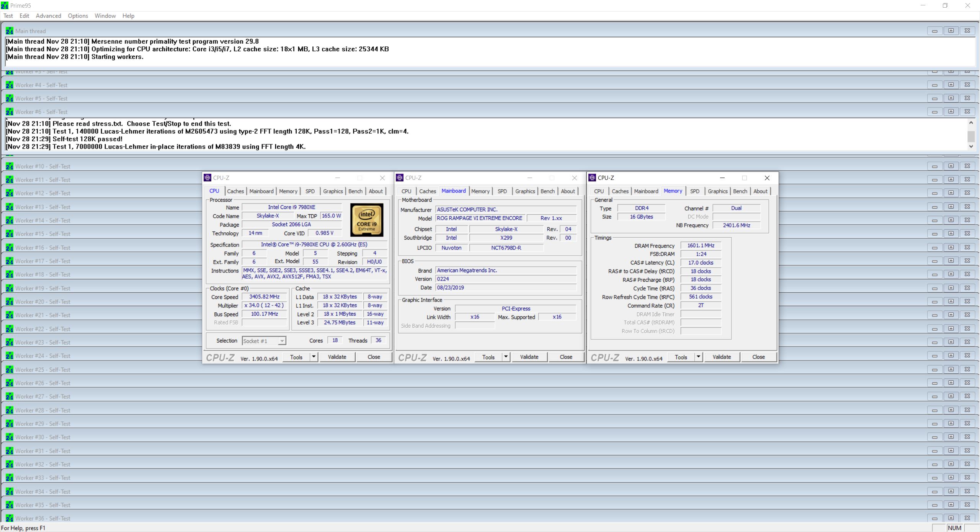Click Close button in the Memory window
The width and height of the screenshot is (980, 532).
[758, 357]
